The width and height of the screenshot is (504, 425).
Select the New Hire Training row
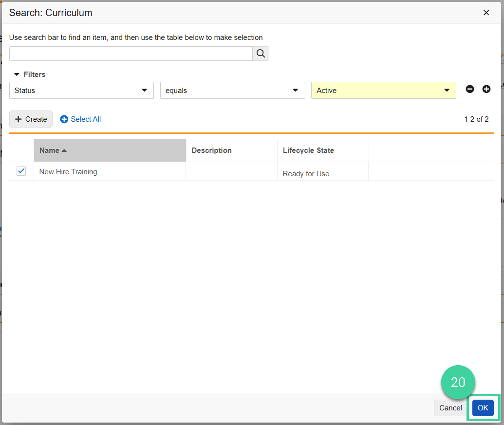(68, 171)
